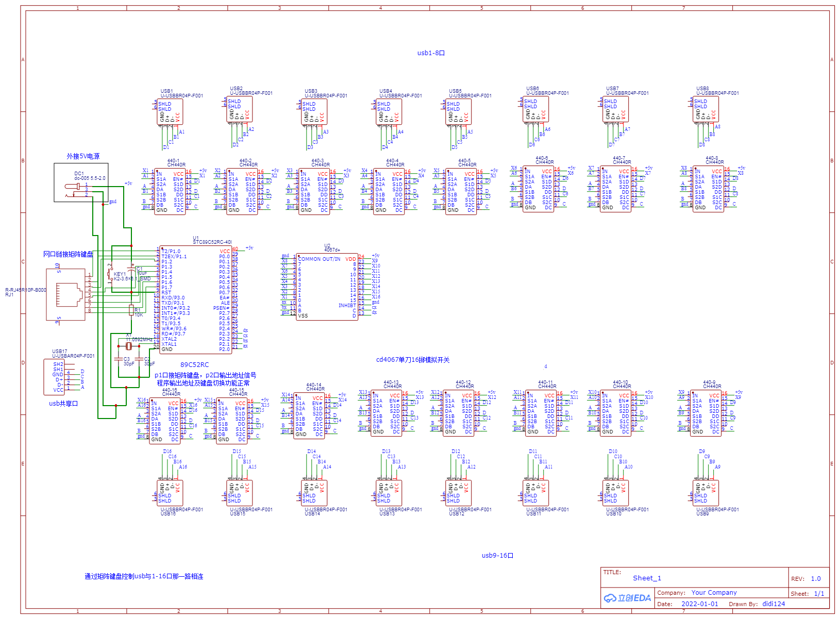Viewport: 840px width, 619px height.
Task: Select the USB7 connector symbol
Action: [x=616, y=109]
